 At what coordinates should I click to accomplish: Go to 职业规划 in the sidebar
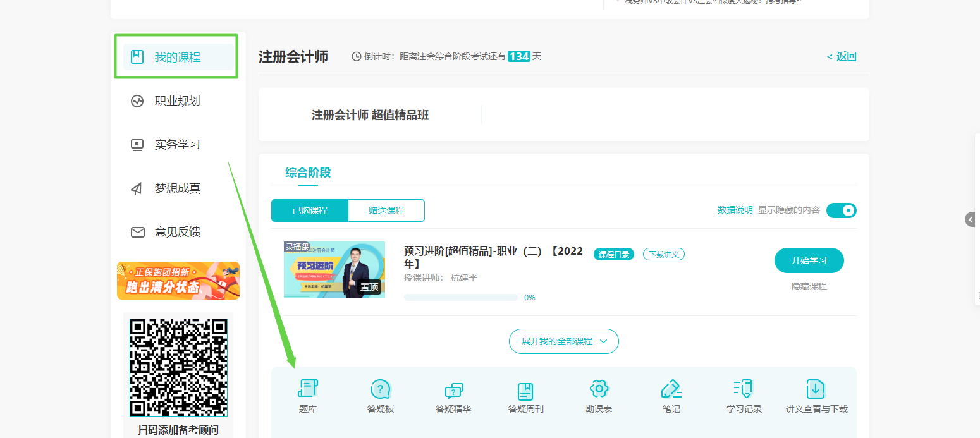click(176, 101)
